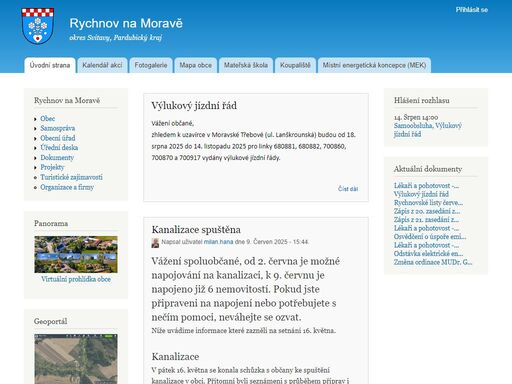The image size is (512, 384).
Task: Open the Koupaliště tab
Action: pyautogui.click(x=295, y=65)
